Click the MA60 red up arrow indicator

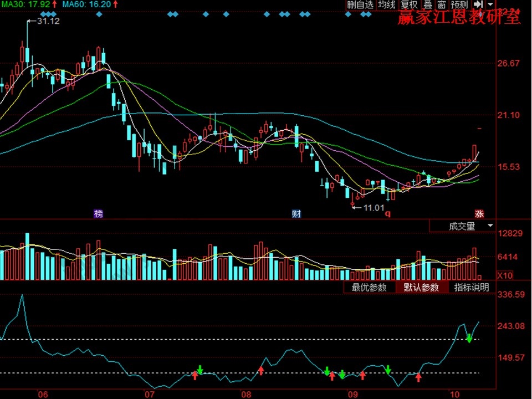coord(115,4)
